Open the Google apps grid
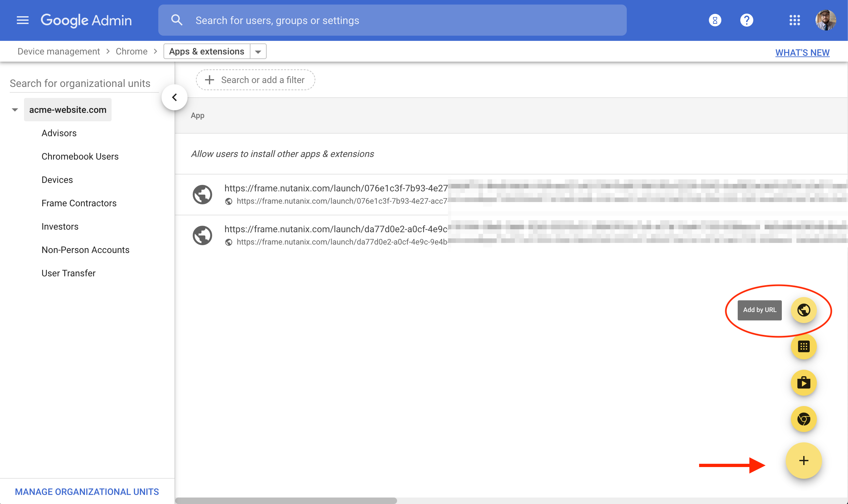 click(794, 20)
